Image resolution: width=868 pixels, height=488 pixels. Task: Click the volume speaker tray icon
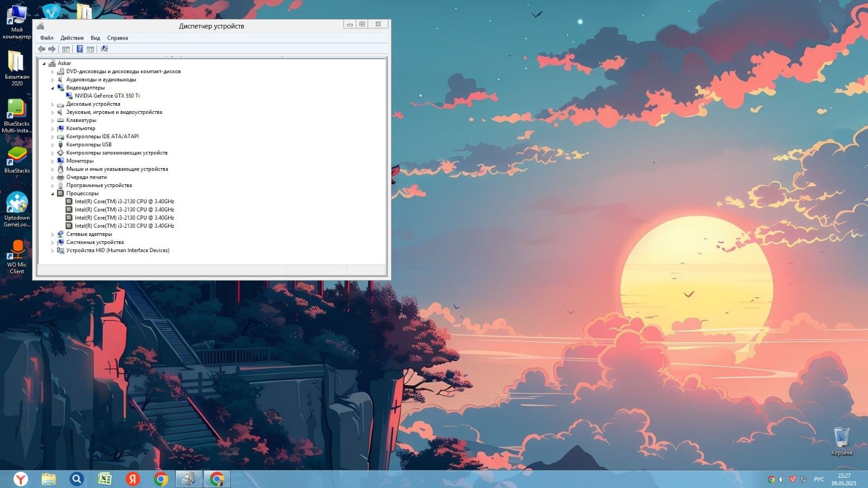click(x=782, y=479)
